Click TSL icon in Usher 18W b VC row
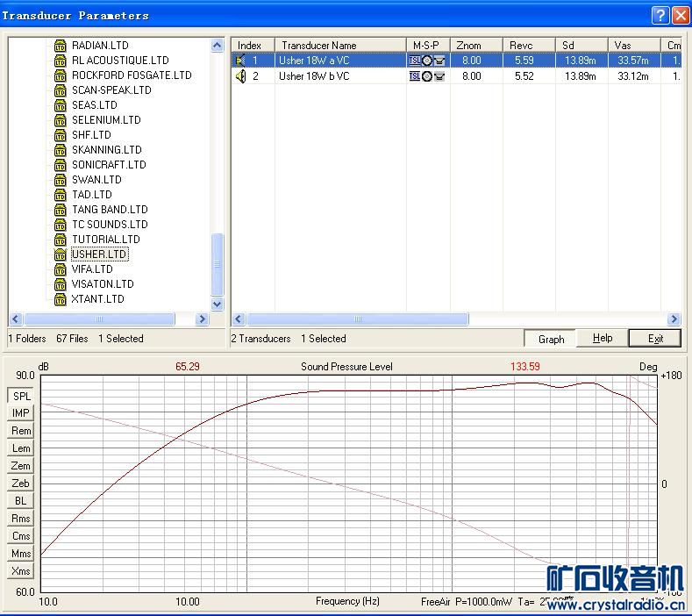This screenshot has width=692, height=616. [x=414, y=76]
